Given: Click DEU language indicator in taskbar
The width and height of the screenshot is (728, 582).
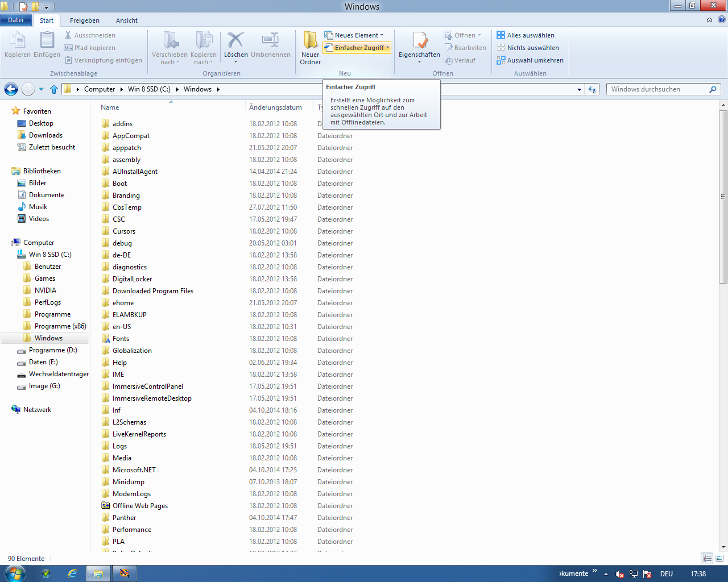Looking at the screenshot, I should pos(667,574).
